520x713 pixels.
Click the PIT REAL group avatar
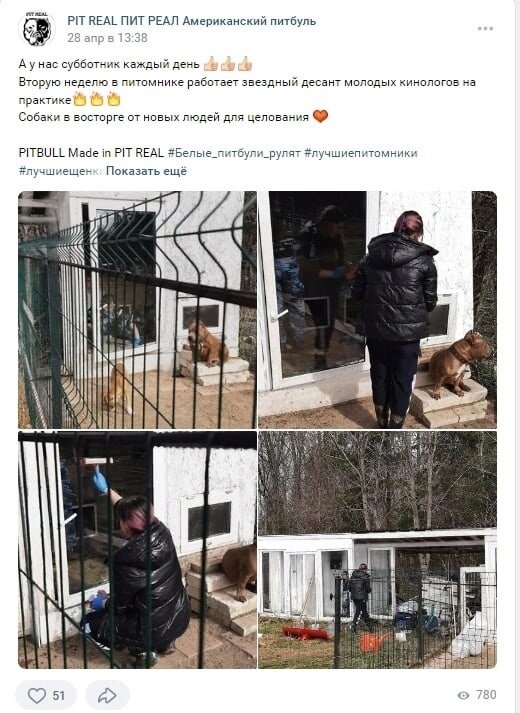pyautogui.click(x=36, y=29)
